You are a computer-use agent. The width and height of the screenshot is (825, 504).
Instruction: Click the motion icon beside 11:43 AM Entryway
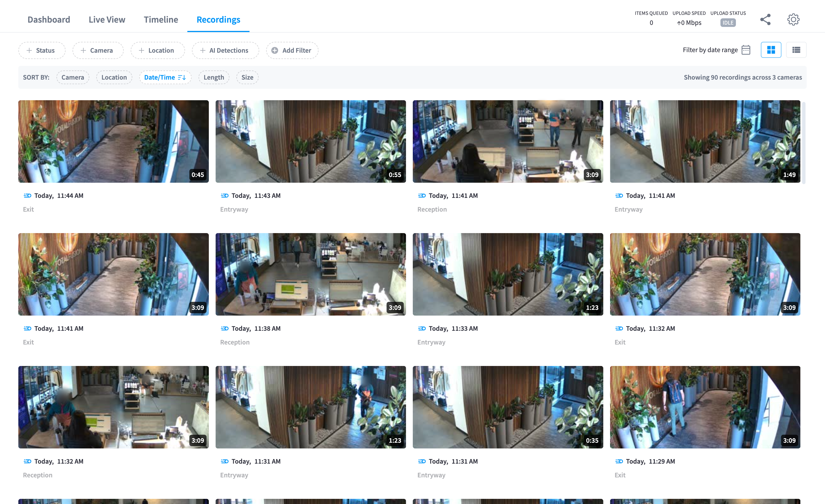pyautogui.click(x=225, y=195)
